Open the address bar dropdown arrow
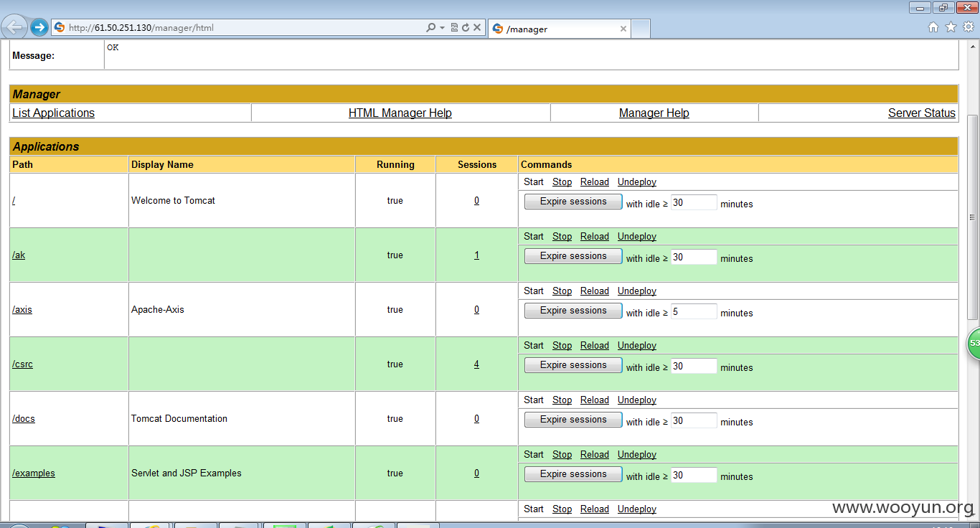 coord(442,28)
